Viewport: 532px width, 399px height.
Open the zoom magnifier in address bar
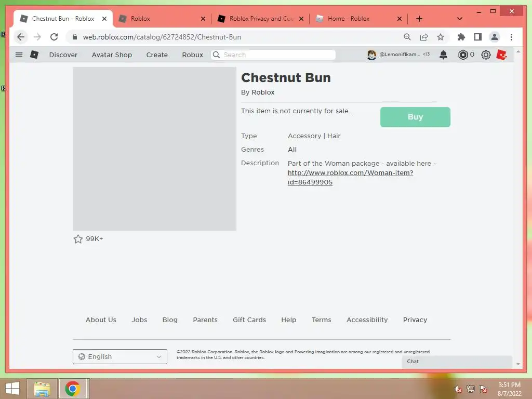point(407,37)
